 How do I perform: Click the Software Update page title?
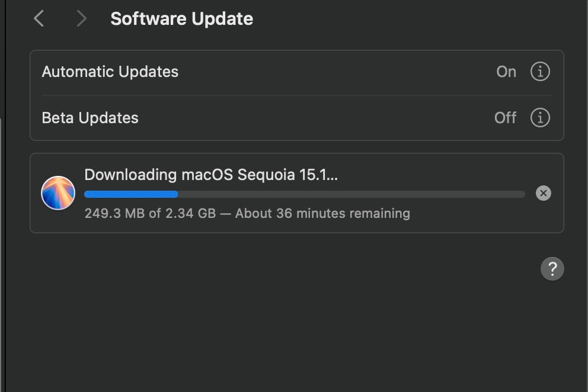[181, 19]
